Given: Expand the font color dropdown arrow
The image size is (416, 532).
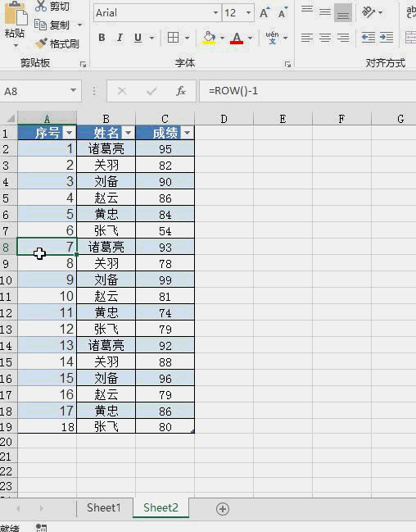Looking at the screenshot, I should (251, 38).
